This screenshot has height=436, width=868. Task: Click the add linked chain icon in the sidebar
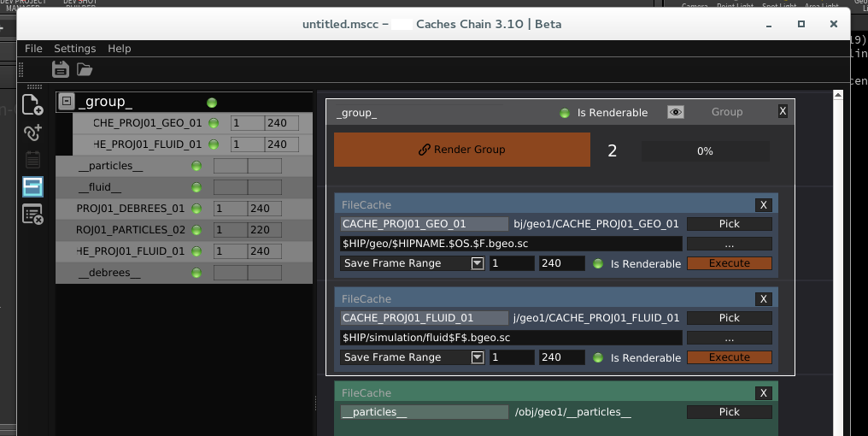point(32,133)
